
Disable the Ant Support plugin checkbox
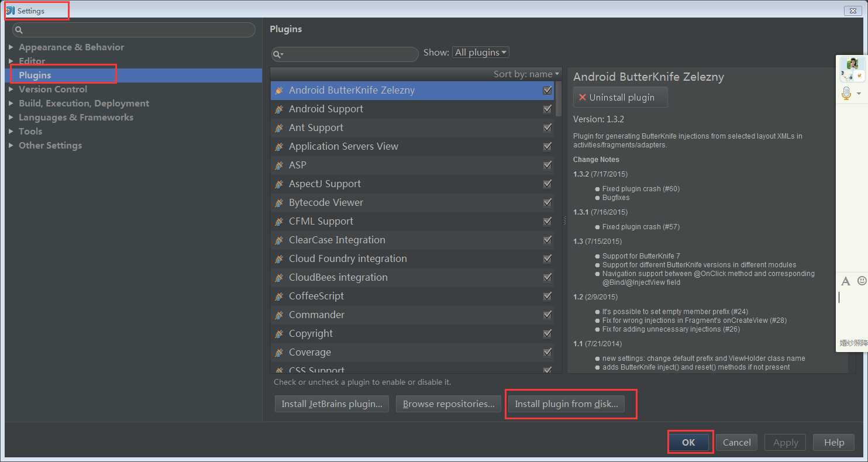pyautogui.click(x=547, y=128)
